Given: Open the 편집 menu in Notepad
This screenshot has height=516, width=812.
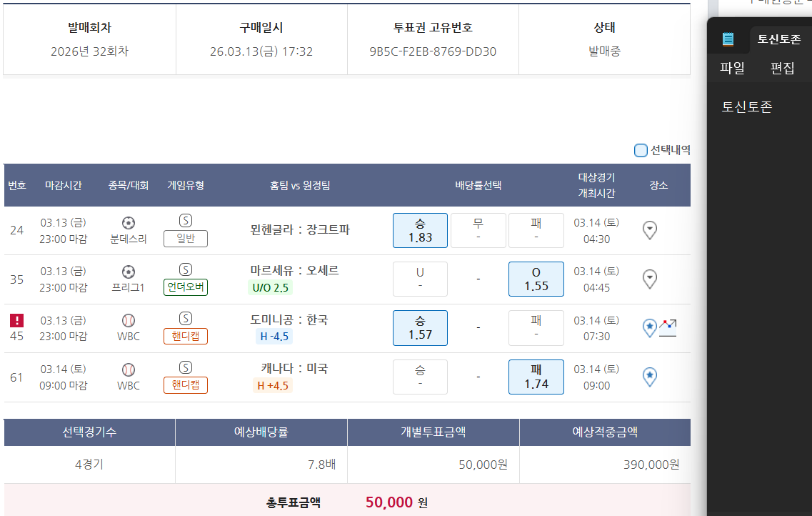Looking at the screenshot, I should (x=782, y=69).
